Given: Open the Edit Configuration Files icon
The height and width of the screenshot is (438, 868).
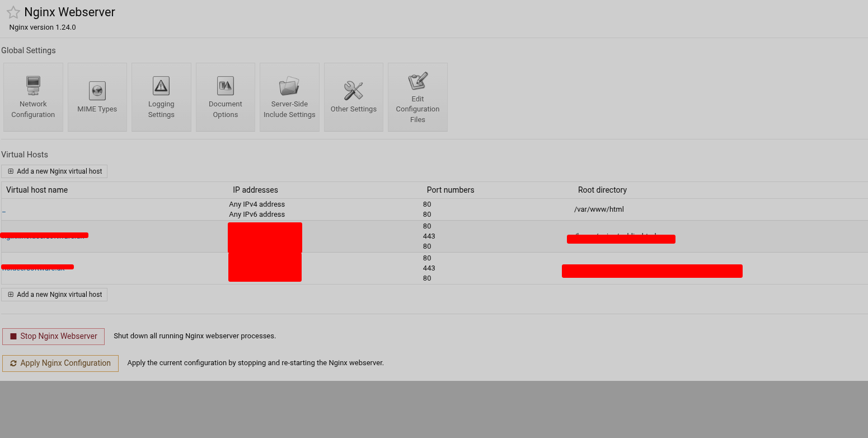Looking at the screenshot, I should [417, 97].
